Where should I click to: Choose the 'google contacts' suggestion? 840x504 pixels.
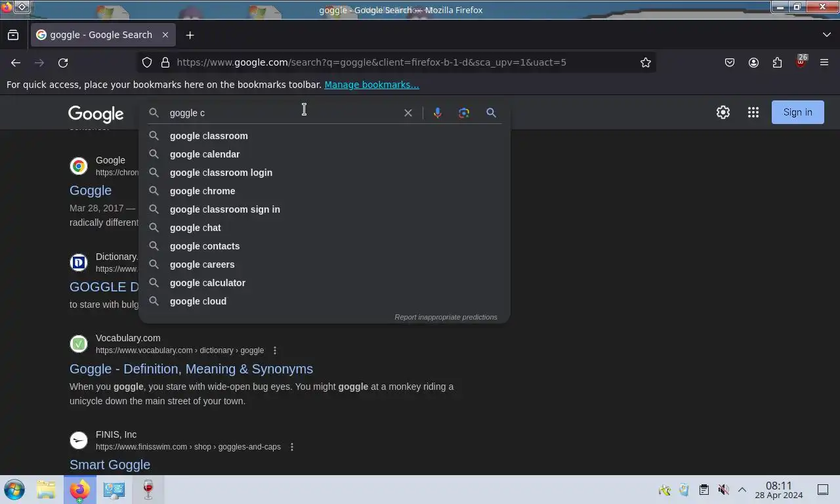(324, 246)
